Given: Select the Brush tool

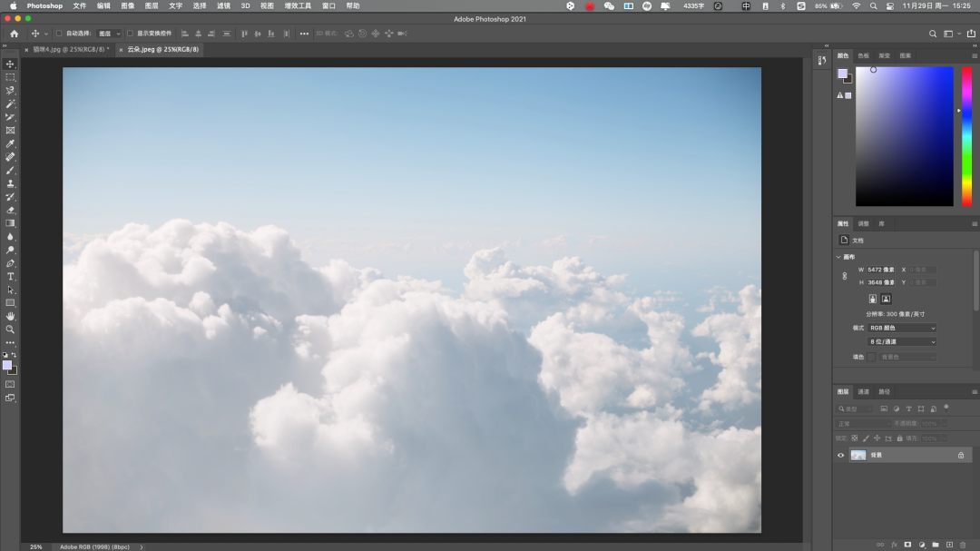Looking at the screenshot, I should (11, 170).
